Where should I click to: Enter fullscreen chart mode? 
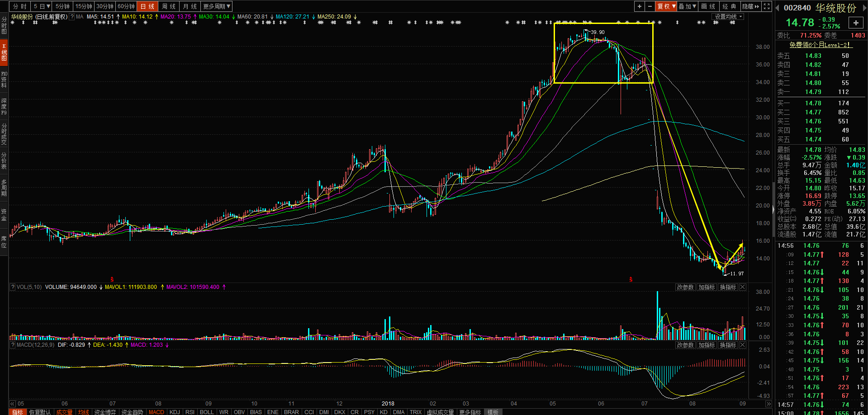[x=767, y=6]
